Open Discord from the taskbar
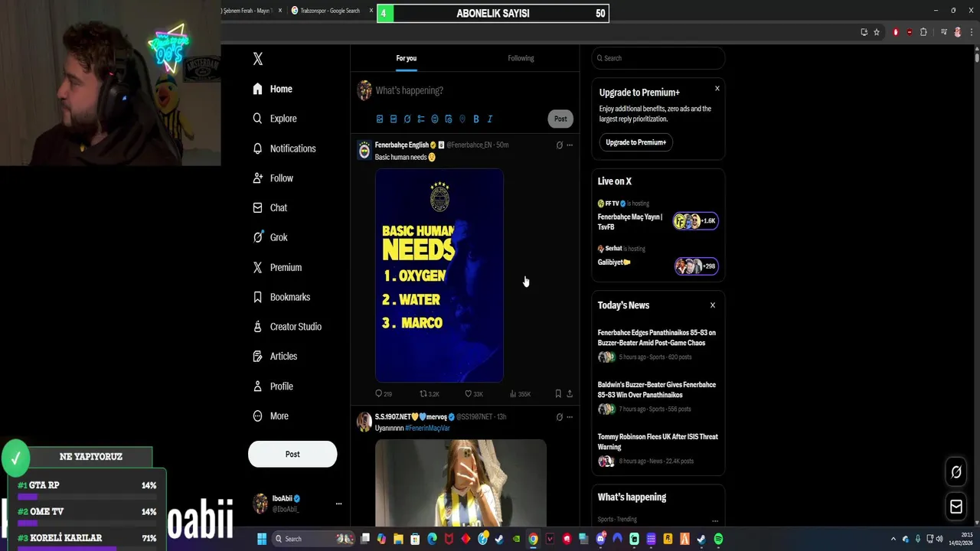Screen dimensions: 980x551 tap(601, 539)
